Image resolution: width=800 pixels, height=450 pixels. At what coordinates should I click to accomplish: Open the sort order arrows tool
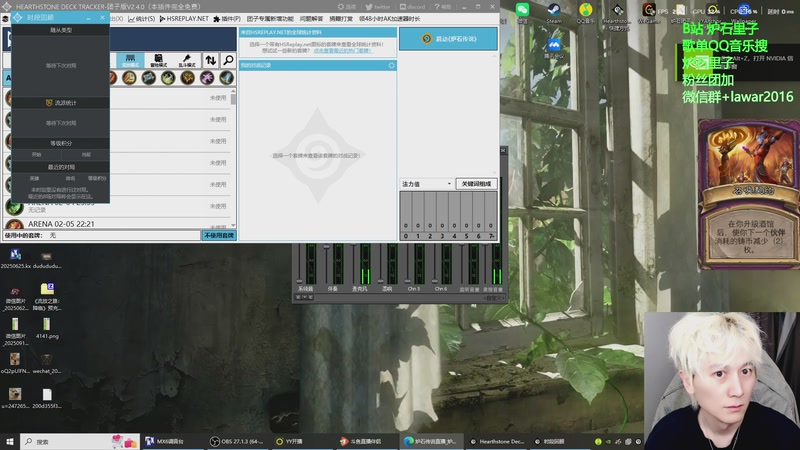(x=211, y=60)
